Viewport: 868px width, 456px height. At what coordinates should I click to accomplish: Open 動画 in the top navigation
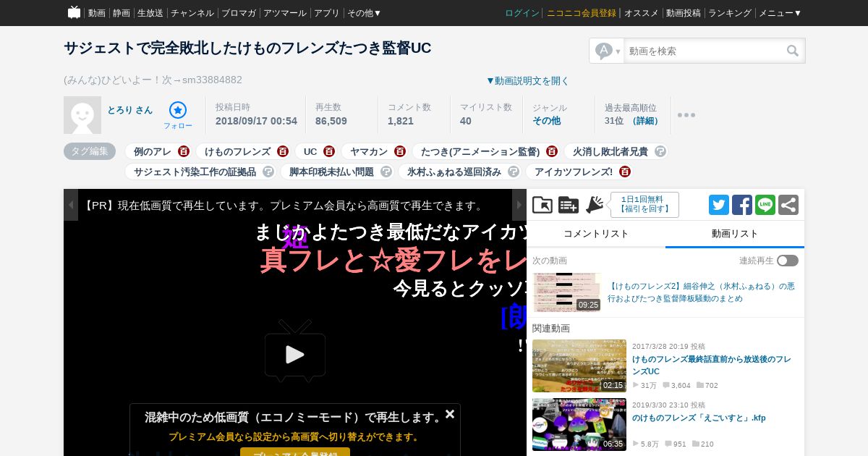click(97, 13)
